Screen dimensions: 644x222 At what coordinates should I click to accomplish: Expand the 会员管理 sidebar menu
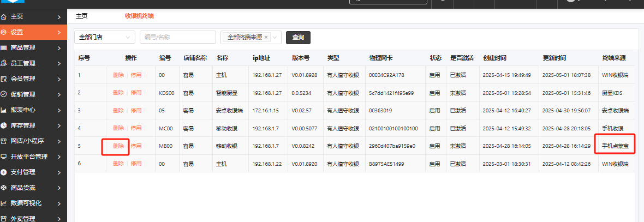33,79
